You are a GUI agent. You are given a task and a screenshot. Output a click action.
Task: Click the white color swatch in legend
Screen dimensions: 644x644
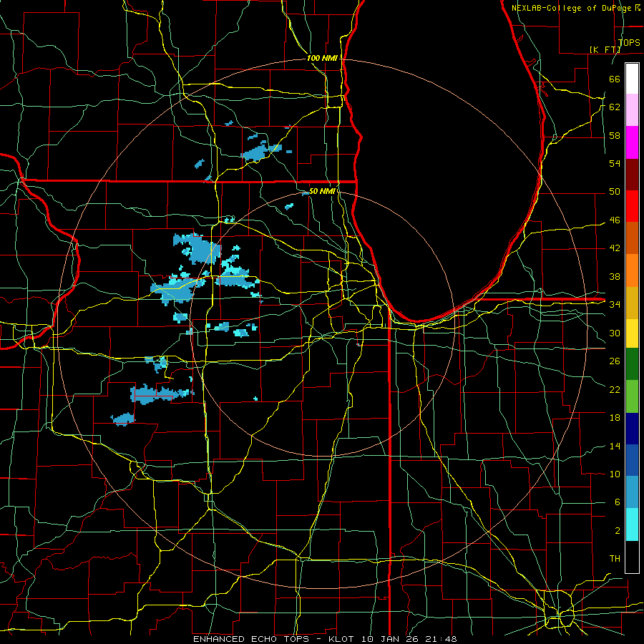(632, 79)
